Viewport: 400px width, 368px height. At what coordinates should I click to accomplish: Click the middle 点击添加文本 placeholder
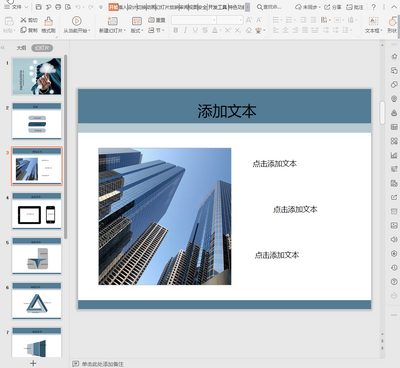point(295,209)
